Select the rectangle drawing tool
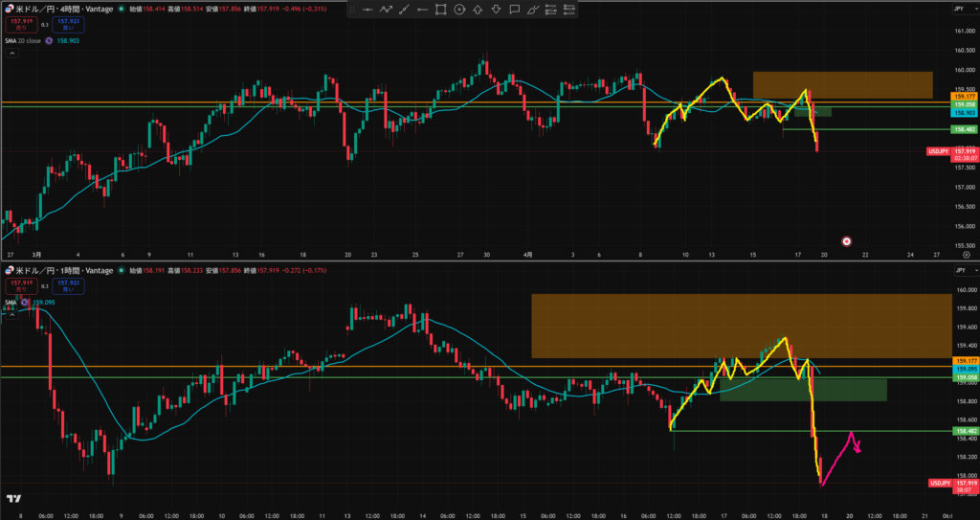This screenshot has width=980, height=520. pyautogui.click(x=440, y=10)
